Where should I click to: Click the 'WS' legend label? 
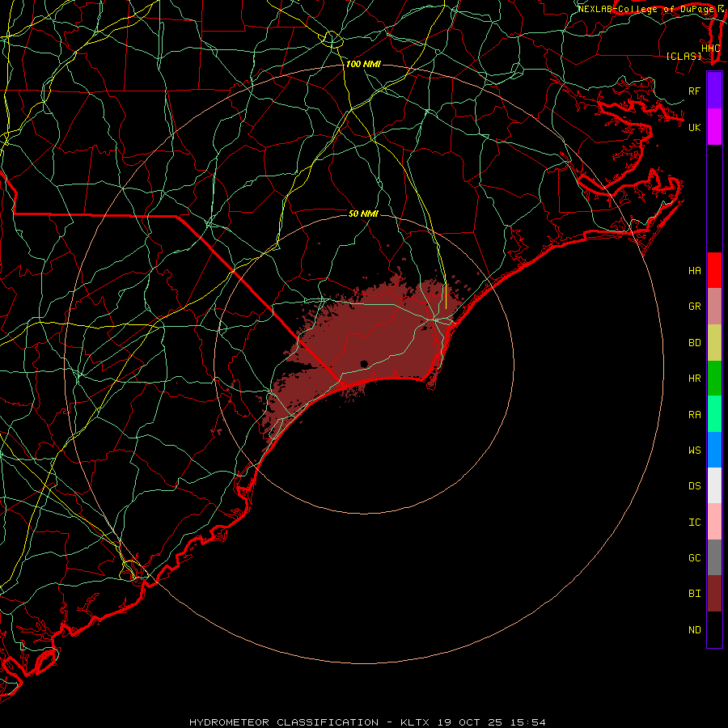(x=695, y=450)
